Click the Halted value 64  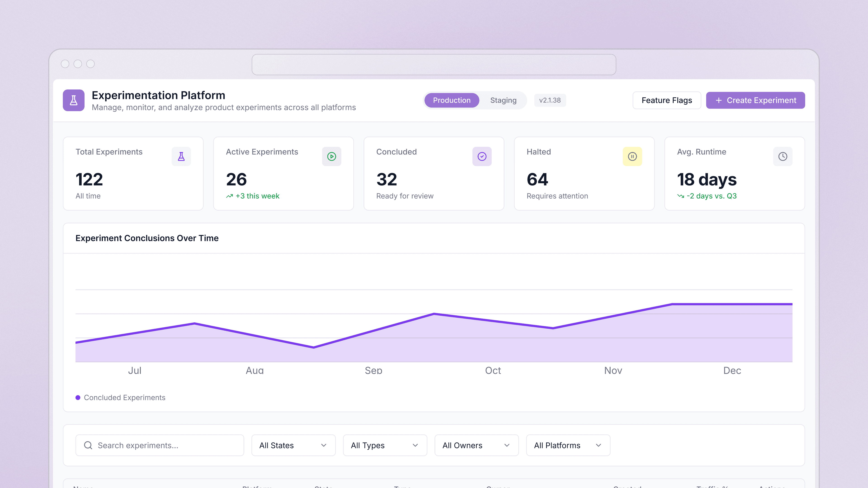pyautogui.click(x=537, y=179)
